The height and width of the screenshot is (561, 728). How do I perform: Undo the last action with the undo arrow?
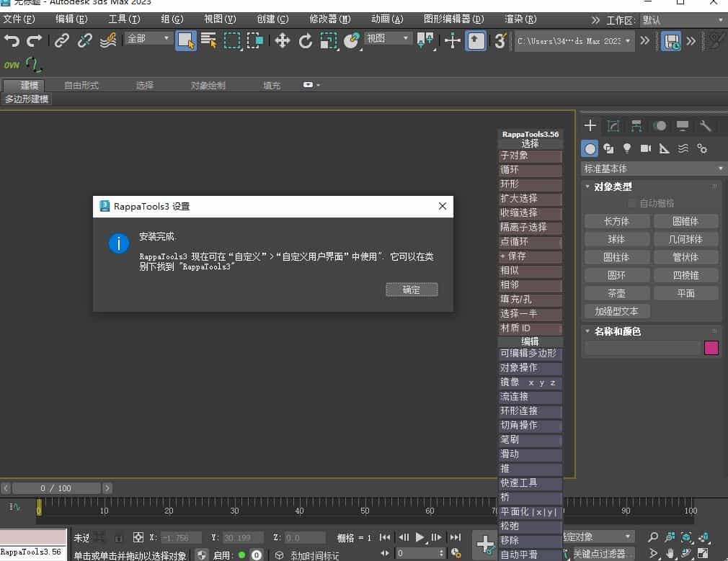12,41
